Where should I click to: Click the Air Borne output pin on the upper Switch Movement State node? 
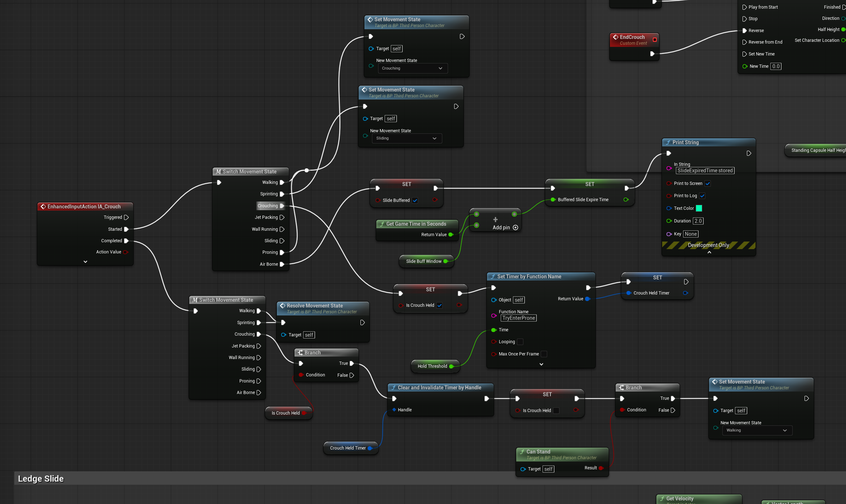click(282, 264)
